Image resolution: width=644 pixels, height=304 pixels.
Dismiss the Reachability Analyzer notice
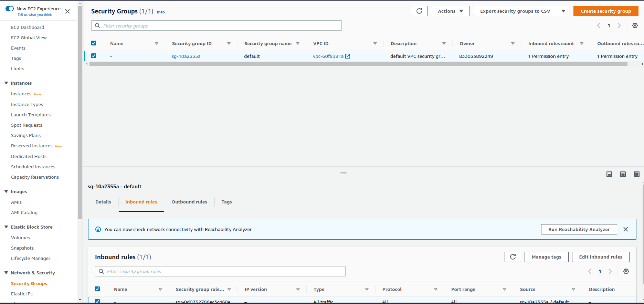(626, 229)
